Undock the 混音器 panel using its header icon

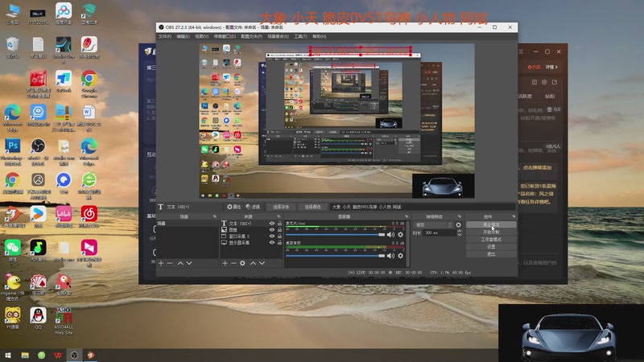point(407,216)
